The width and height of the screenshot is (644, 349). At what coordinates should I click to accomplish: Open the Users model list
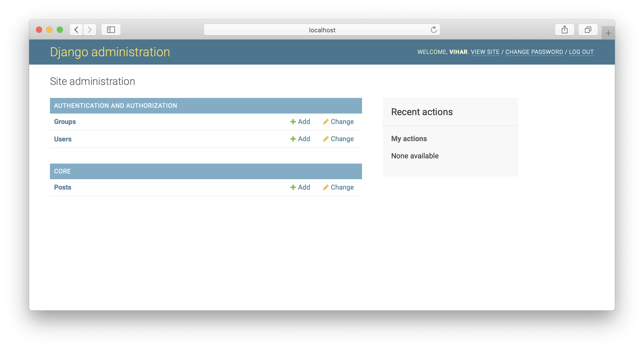coord(63,139)
